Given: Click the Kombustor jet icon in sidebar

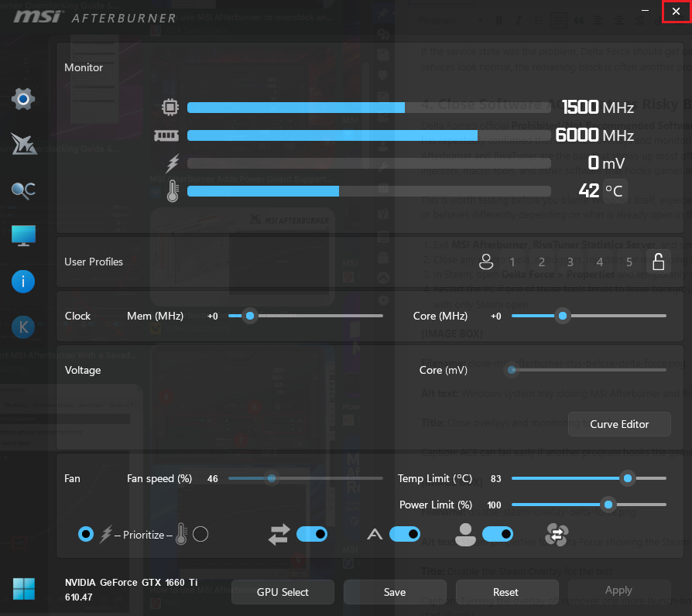Looking at the screenshot, I should click(x=23, y=144).
